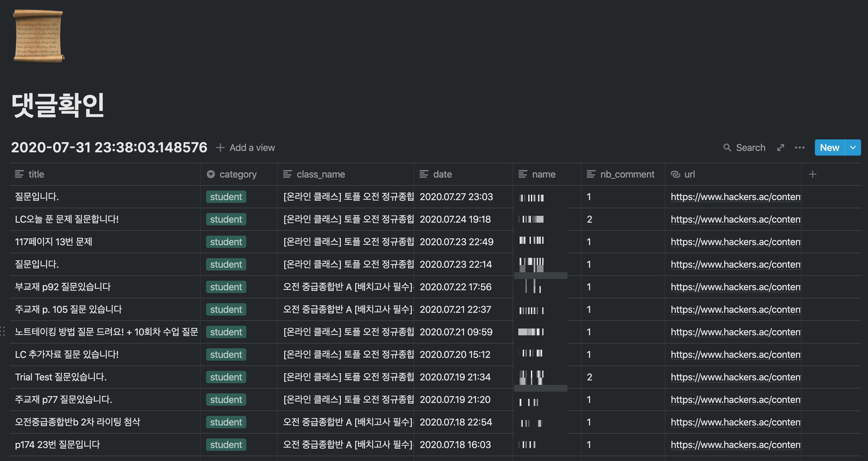Create a new row with New button
868x461 pixels.
[829, 148]
